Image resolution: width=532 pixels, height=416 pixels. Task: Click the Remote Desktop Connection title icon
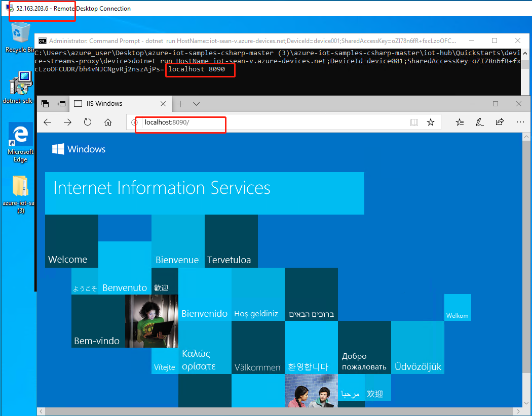[x=10, y=8]
